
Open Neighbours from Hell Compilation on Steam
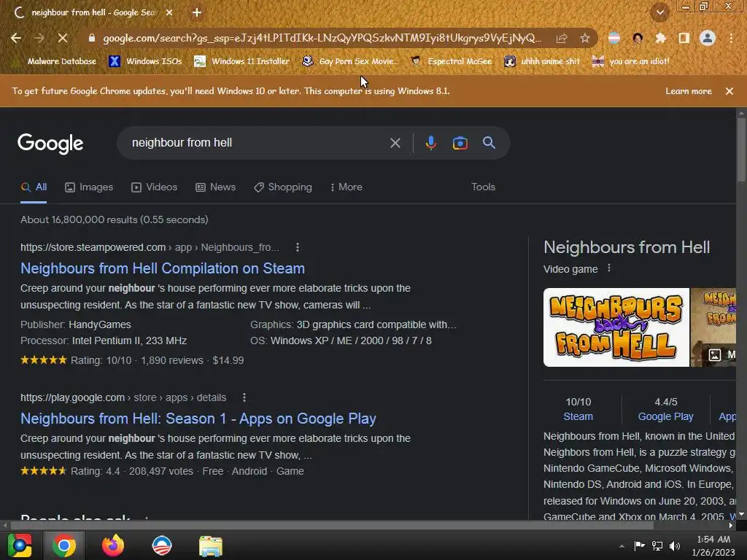pyautogui.click(x=163, y=268)
